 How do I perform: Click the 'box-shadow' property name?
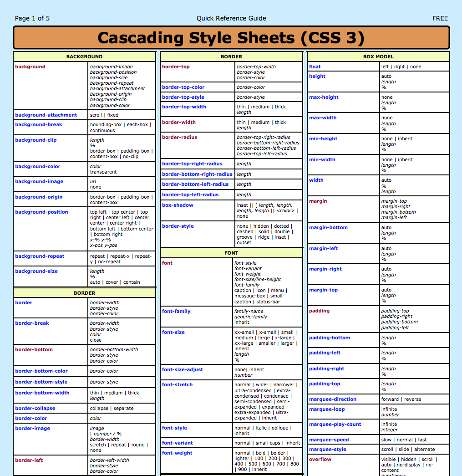click(x=178, y=205)
